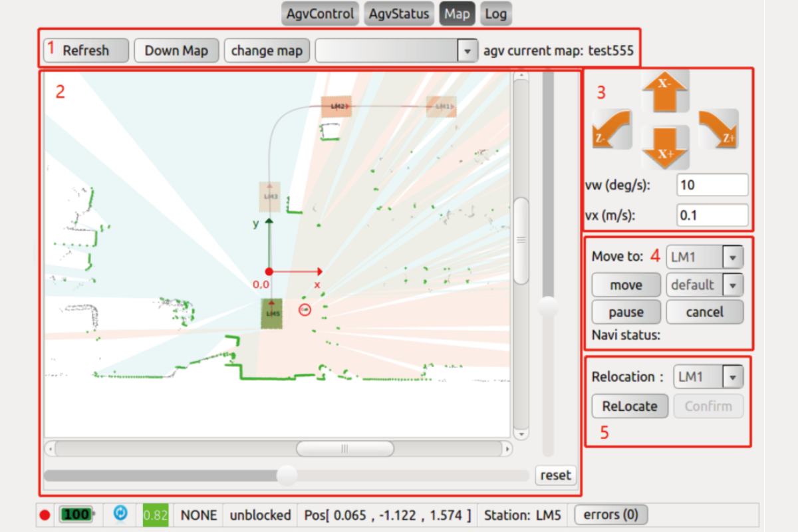
Task: Click the red connection status dot
Action: 45,515
